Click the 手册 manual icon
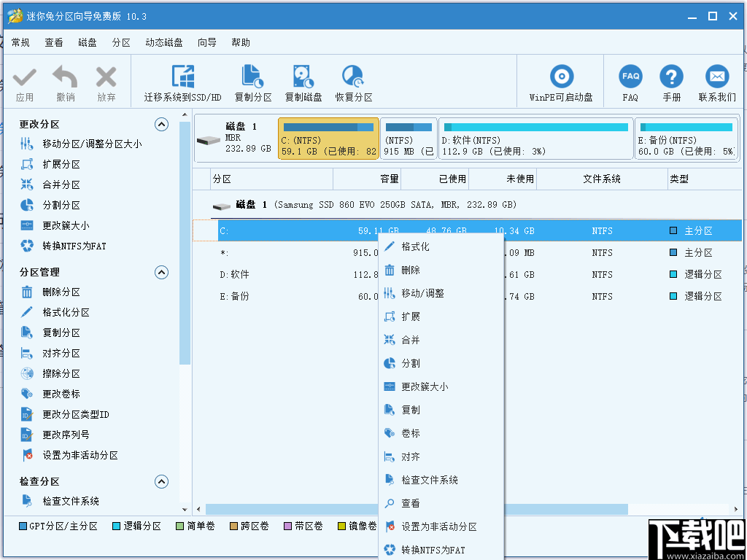This screenshot has height=560, width=747. (x=671, y=81)
